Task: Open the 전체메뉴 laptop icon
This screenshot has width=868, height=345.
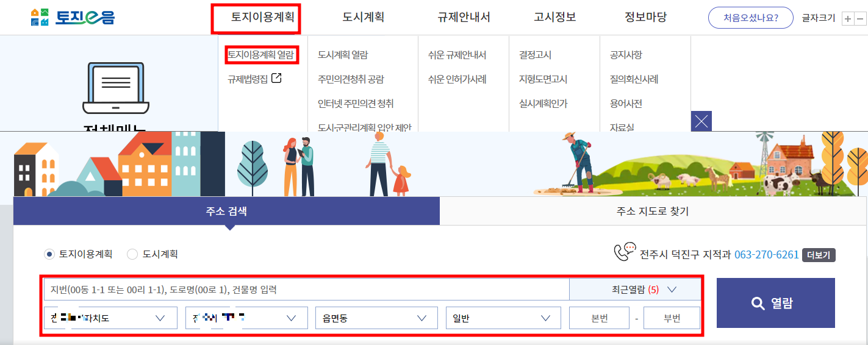Action: (116, 89)
